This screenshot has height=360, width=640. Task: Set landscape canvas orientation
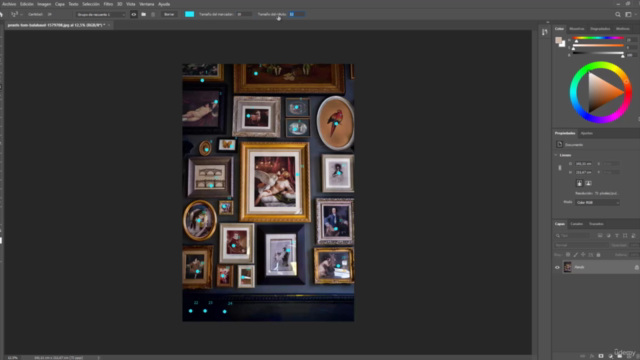[x=588, y=183]
